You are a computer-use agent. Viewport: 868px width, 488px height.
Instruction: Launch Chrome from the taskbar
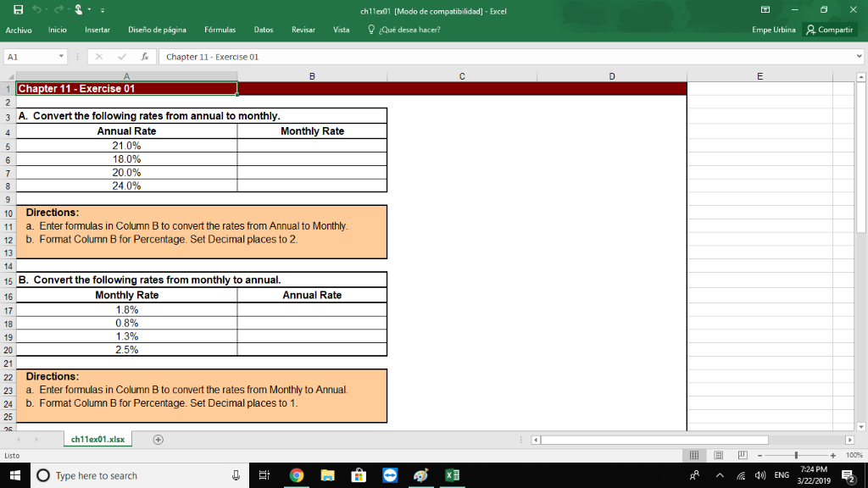click(x=297, y=475)
